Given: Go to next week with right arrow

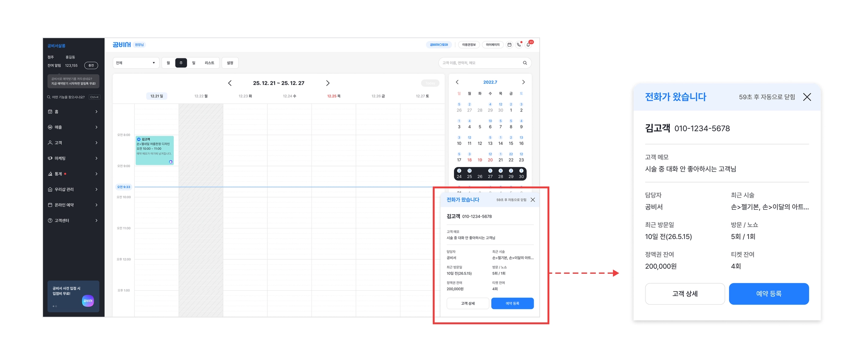Looking at the screenshot, I should (x=328, y=83).
